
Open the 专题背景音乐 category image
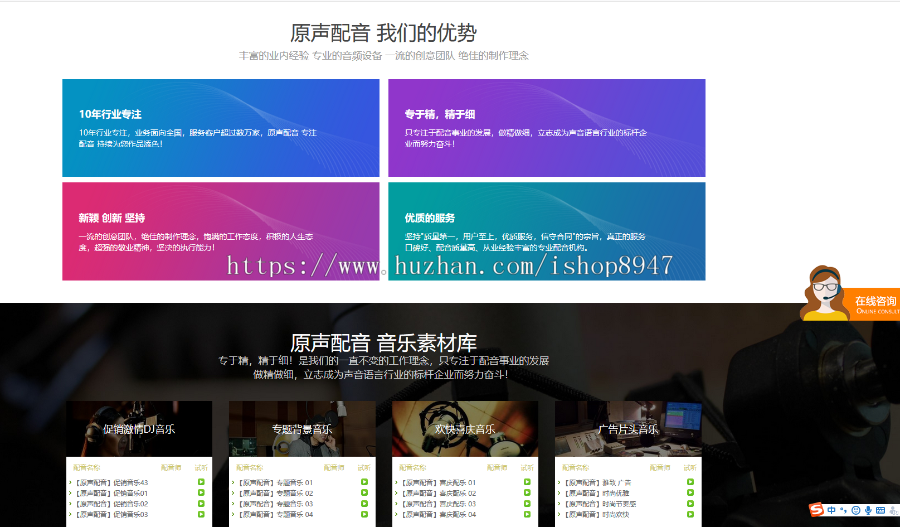coord(302,429)
